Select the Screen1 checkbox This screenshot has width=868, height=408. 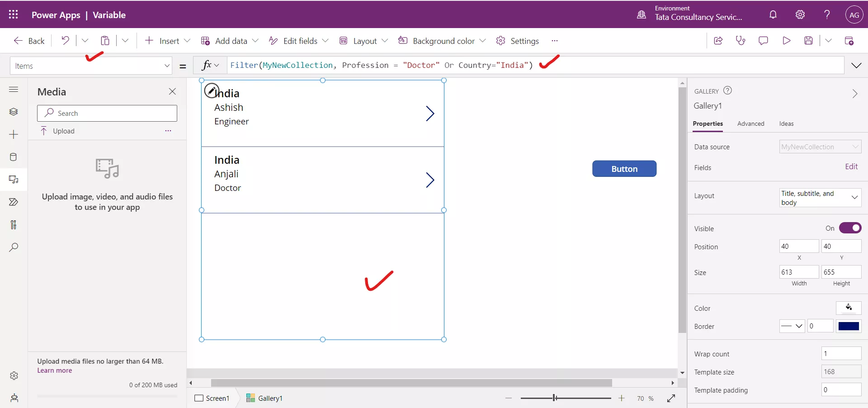click(198, 399)
